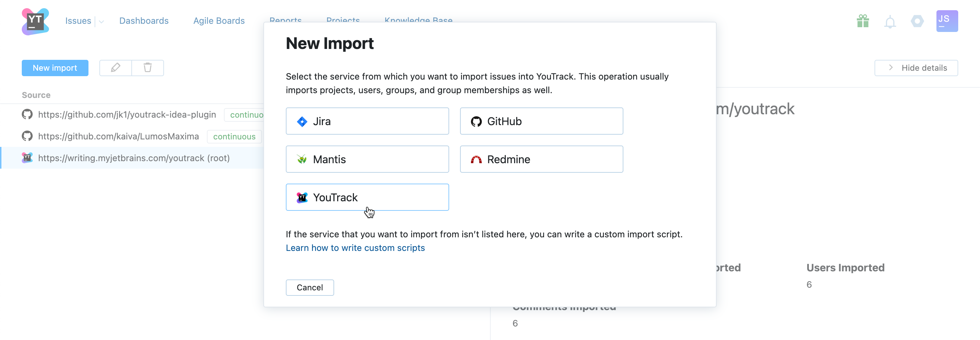The height and width of the screenshot is (340, 980).
Task: Open the JS user avatar menu
Action: tap(947, 21)
